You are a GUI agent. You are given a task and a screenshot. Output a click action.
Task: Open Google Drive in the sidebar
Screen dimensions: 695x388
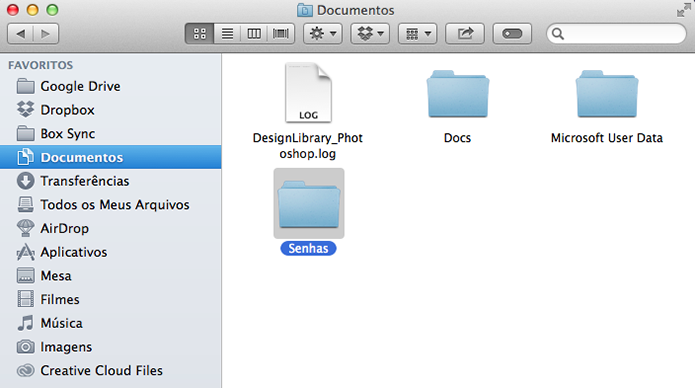[x=111, y=86]
